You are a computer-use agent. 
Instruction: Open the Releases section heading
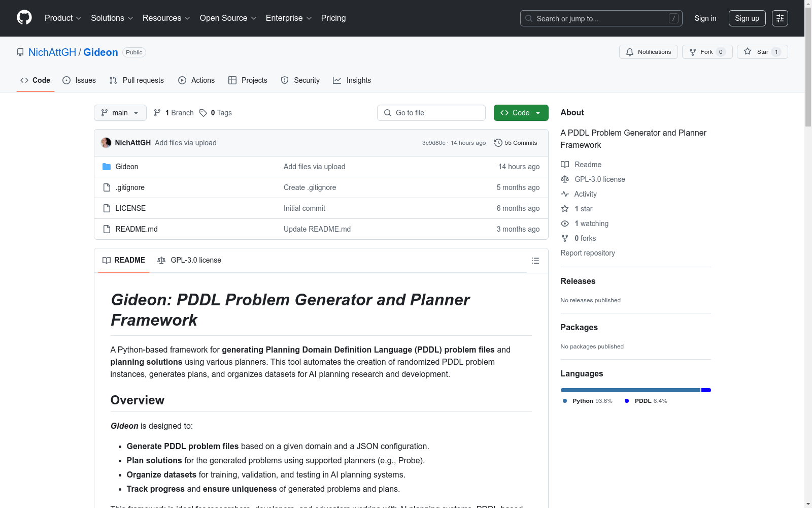[x=578, y=281]
